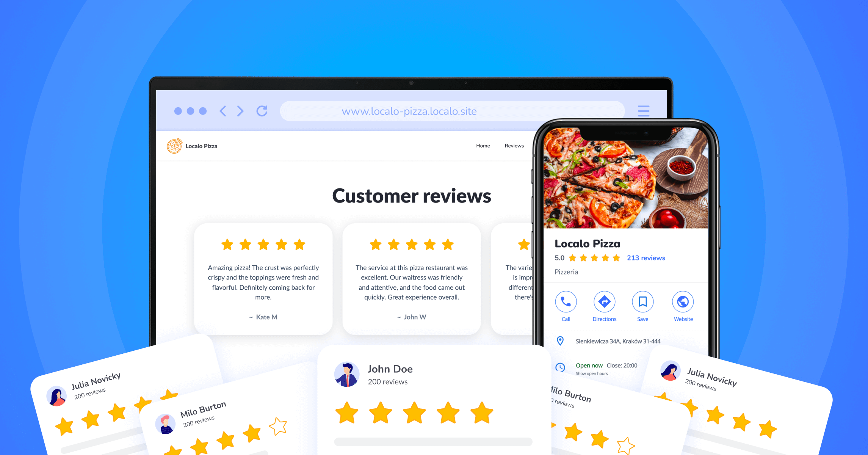Click the hamburger menu icon
Image resolution: width=868 pixels, height=455 pixels.
click(x=644, y=111)
